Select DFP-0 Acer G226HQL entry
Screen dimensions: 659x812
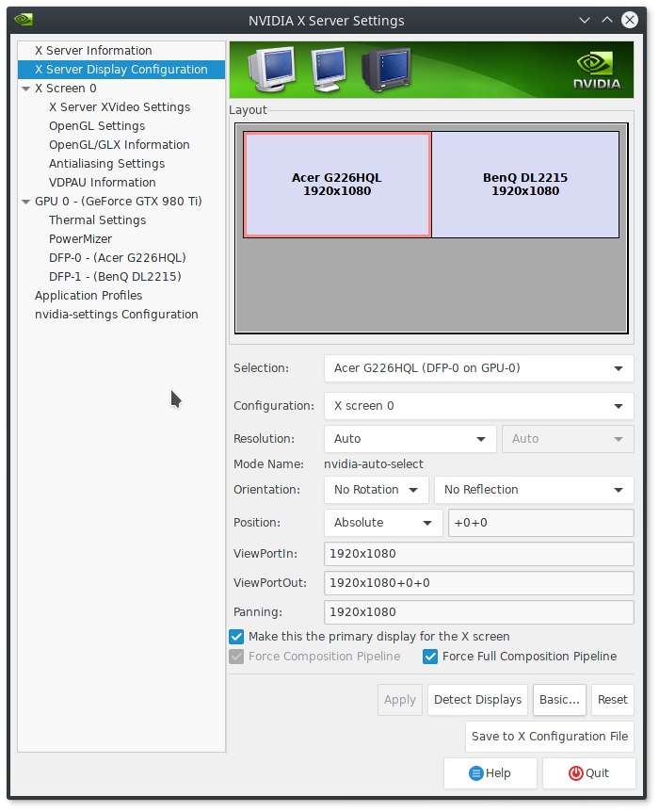tap(118, 258)
